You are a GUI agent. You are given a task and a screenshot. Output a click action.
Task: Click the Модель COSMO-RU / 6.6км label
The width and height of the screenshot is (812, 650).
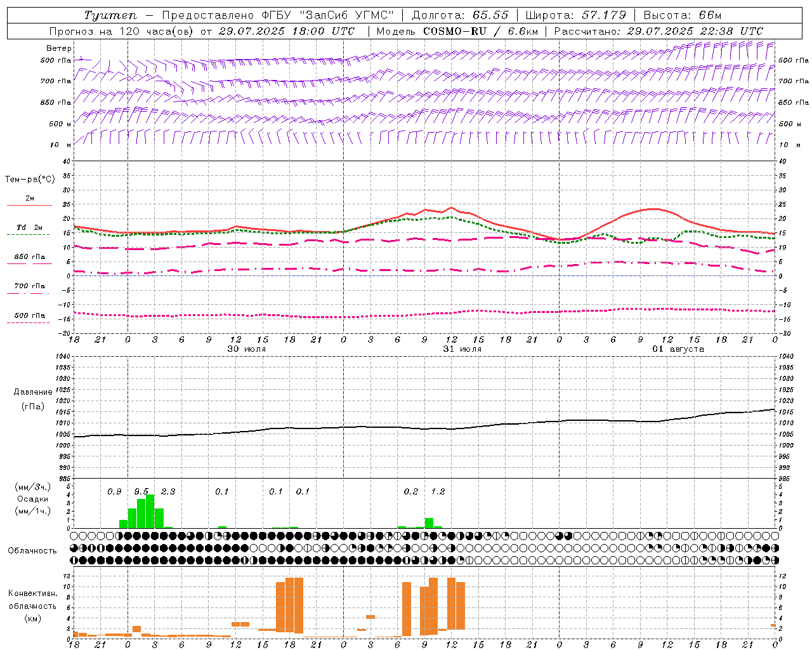tap(457, 31)
